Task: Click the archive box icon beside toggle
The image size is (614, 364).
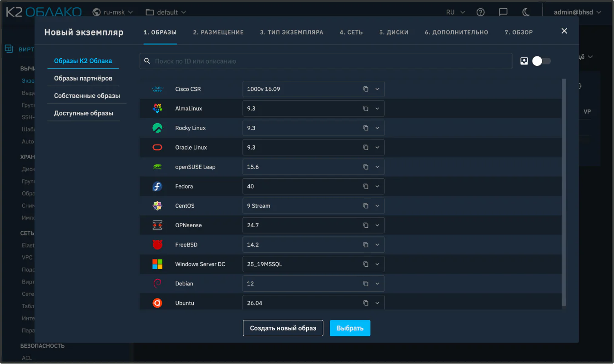Action: click(x=524, y=61)
